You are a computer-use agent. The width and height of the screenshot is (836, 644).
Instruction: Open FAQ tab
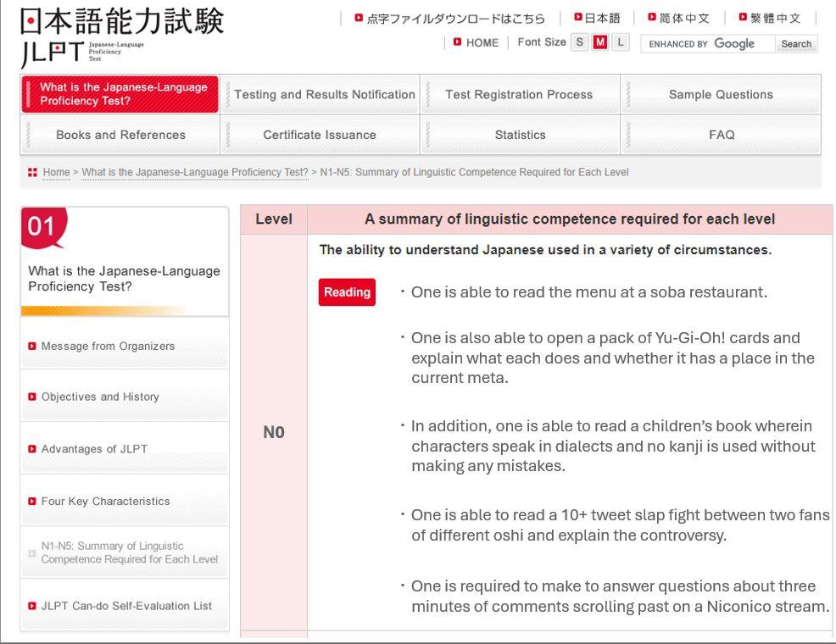(721, 135)
